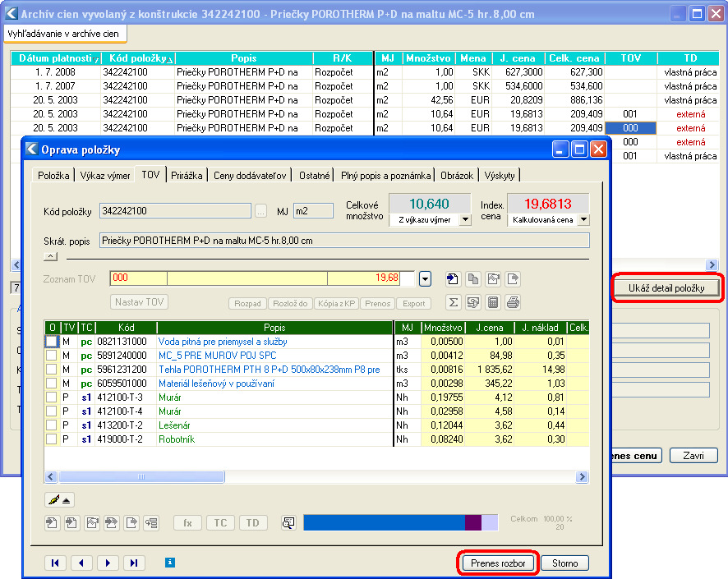Viewport: 728px width, 579px height.
Task: Collapse section with caret button under Skrát. popis
Action: (51, 255)
